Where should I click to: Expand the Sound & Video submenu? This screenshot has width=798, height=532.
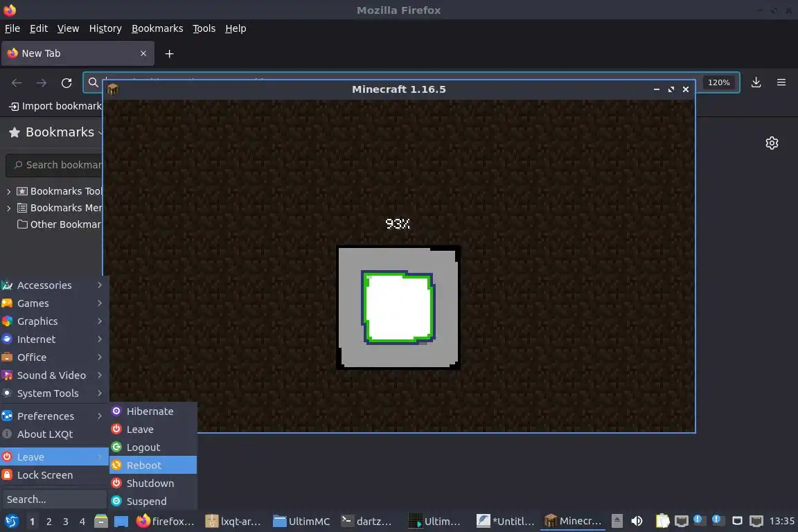55,375
